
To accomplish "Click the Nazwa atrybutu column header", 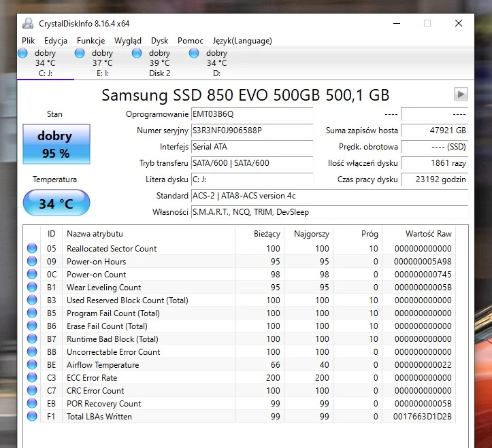I will tap(148, 234).
